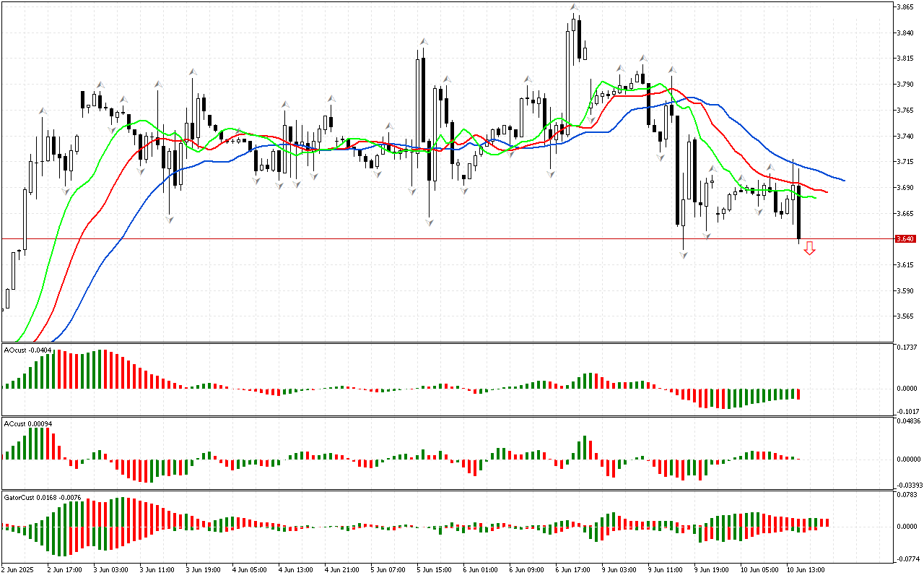Click the last green bar of the GatorCust histogram
924x578 pixels.
click(827, 522)
